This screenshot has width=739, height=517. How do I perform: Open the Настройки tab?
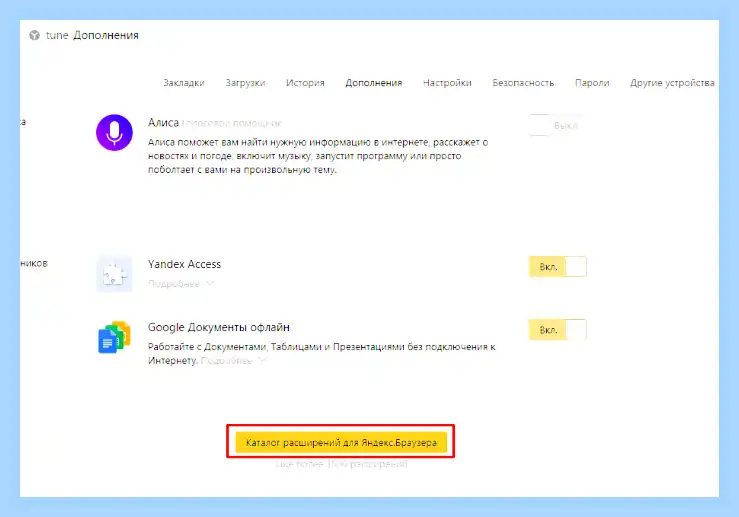(x=447, y=83)
